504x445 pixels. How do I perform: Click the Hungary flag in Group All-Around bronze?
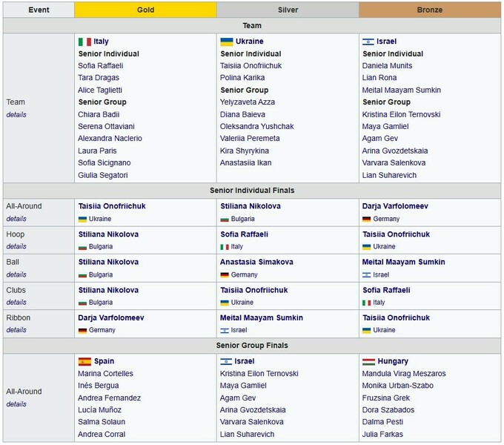point(368,361)
